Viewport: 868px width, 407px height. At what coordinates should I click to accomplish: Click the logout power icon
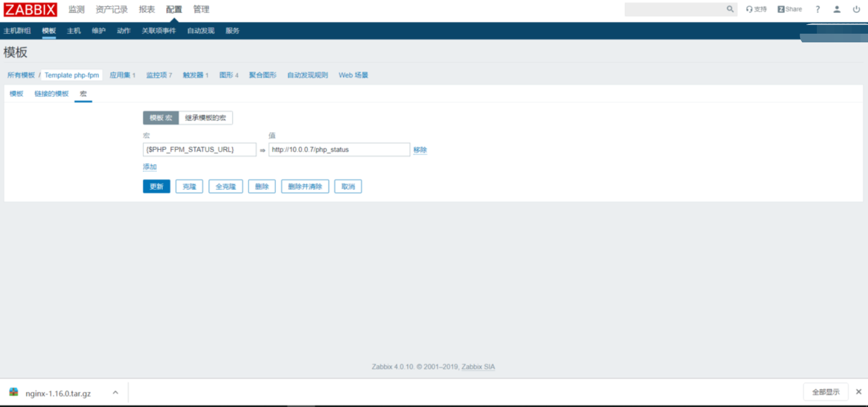[x=856, y=9]
